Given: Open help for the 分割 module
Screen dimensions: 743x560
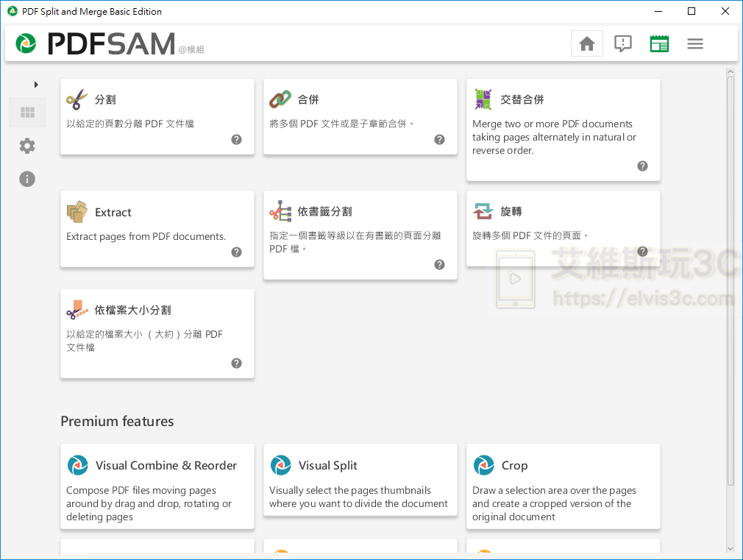Looking at the screenshot, I should 236,139.
